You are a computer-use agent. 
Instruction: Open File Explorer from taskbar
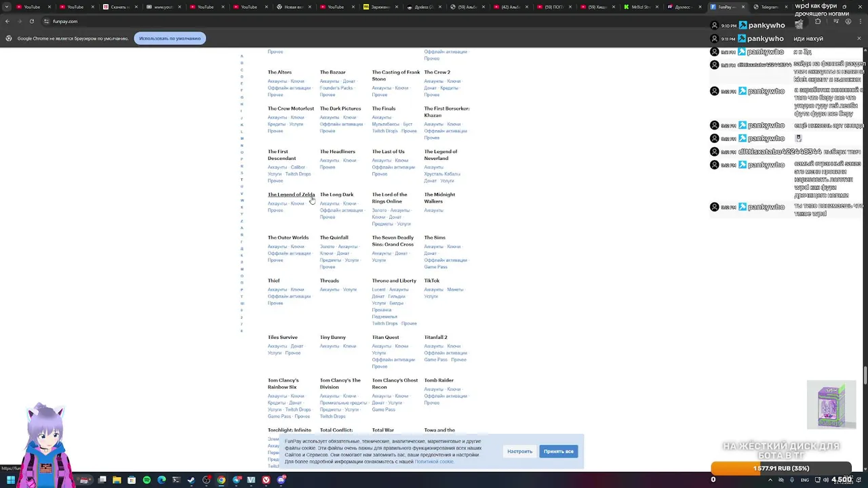[x=117, y=480]
